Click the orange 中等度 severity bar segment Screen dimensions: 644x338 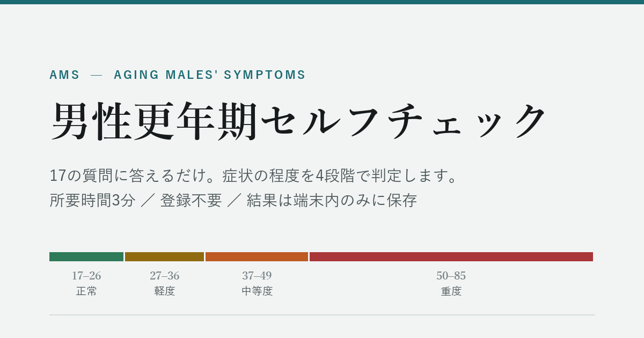point(257,256)
